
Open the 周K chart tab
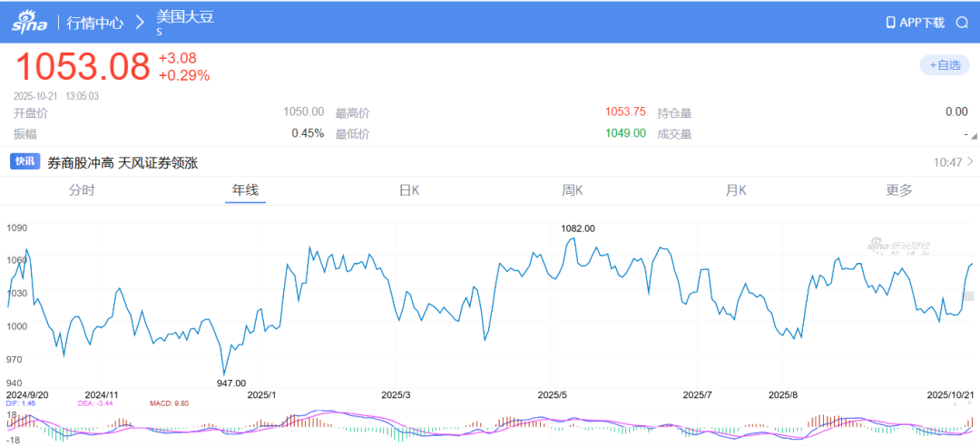572,190
